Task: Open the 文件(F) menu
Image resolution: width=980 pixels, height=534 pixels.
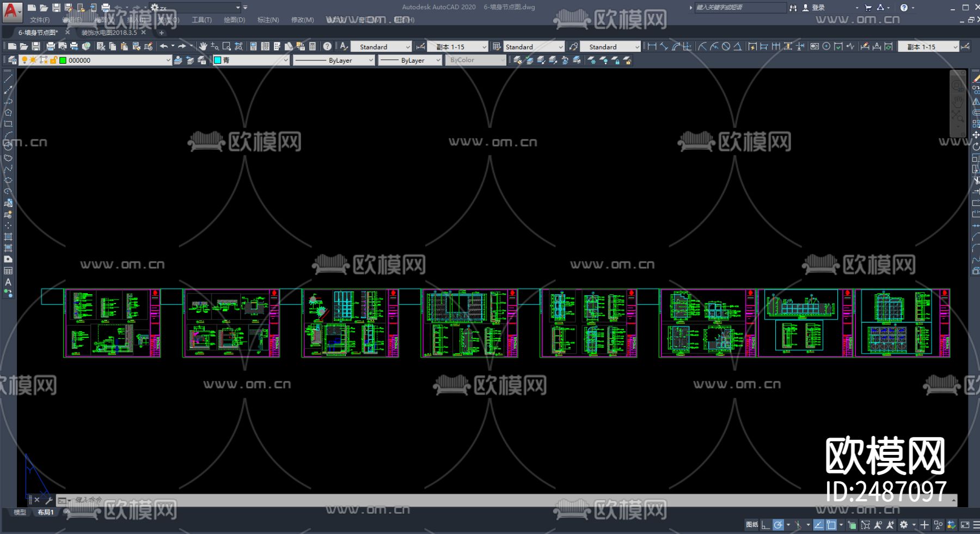Action: (x=40, y=20)
